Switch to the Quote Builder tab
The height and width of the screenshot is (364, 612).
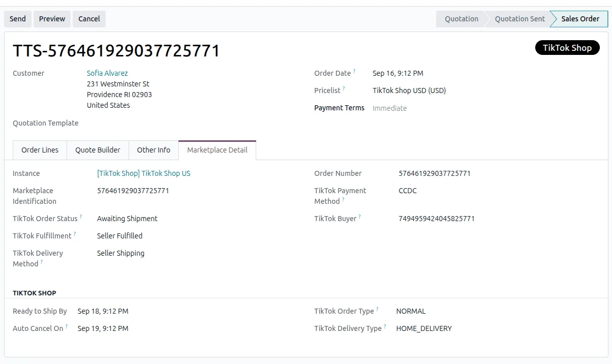[x=98, y=150]
